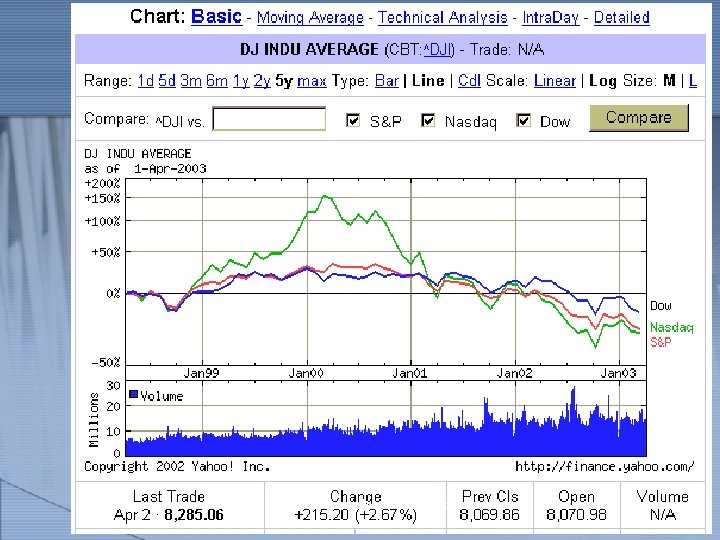
Task: Click the S&P legend label on chart
Action: [x=661, y=342]
